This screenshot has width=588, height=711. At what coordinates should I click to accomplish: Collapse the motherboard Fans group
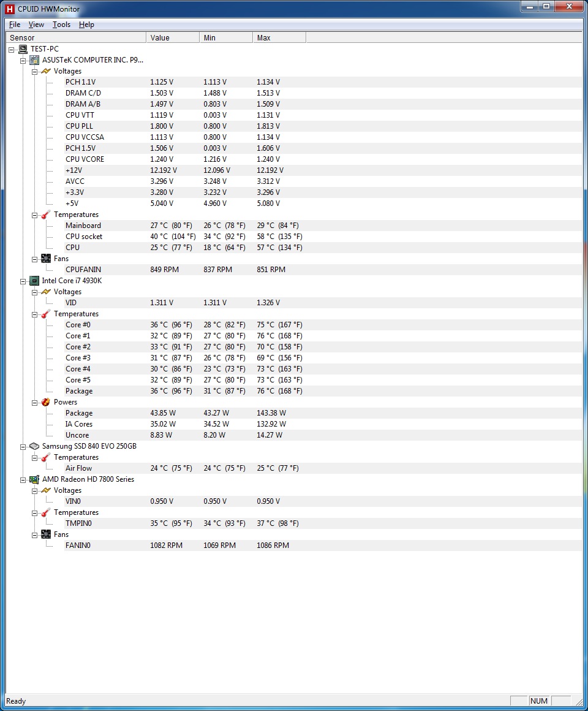pos(34,259)
